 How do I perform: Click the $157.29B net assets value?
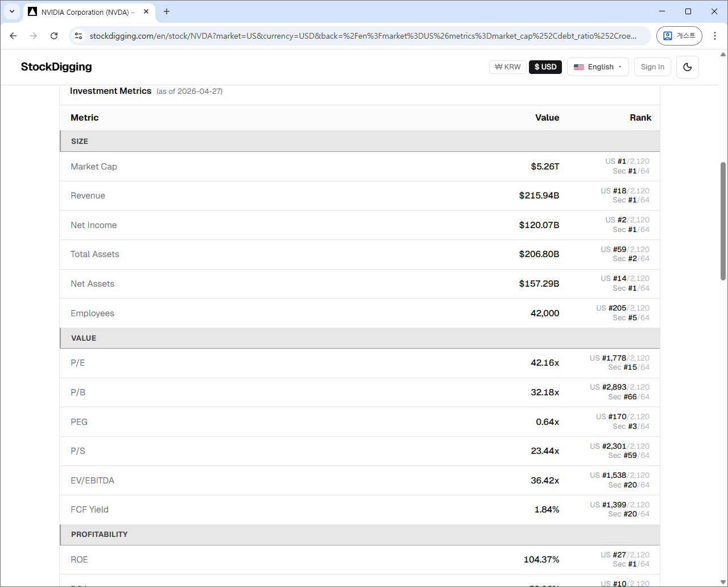(539, 284)
